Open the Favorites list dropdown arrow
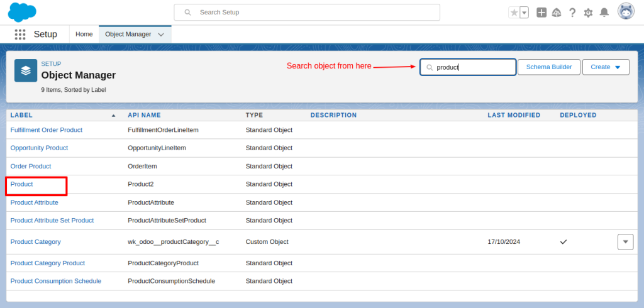 point(524,13)
